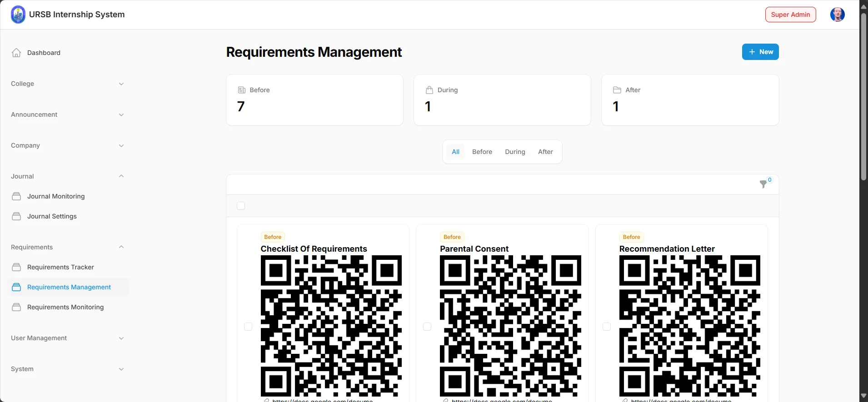Click the scrollbar up arrow
The image size is (868, 402).
[863, 6]
